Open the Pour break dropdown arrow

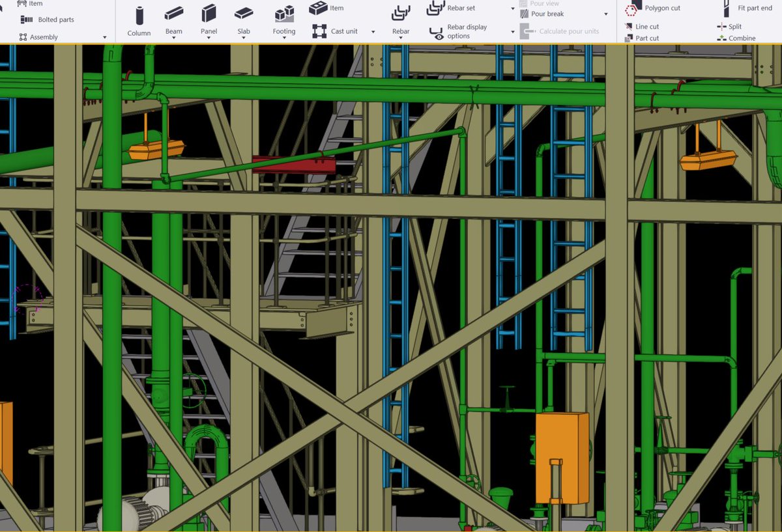(606, 14)
